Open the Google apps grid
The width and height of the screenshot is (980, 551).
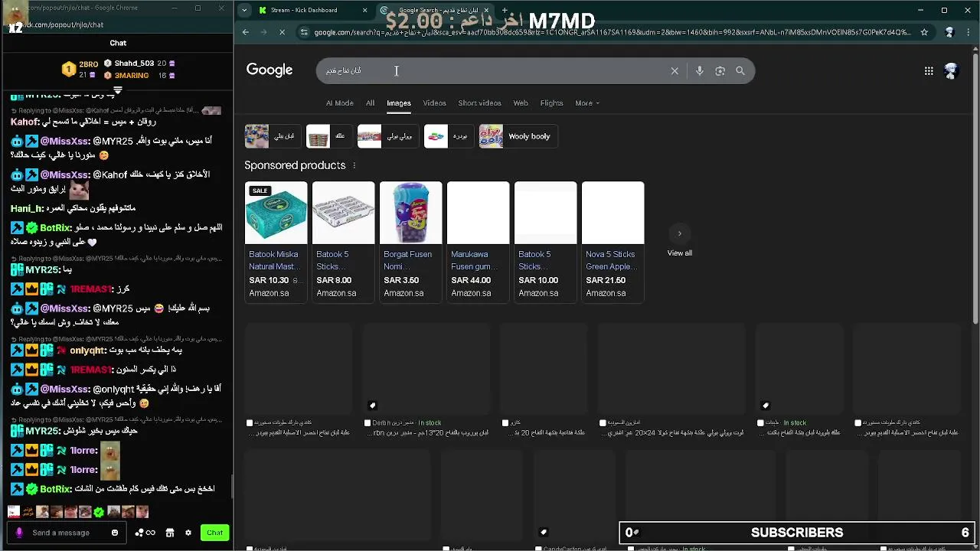coord(929,70)
